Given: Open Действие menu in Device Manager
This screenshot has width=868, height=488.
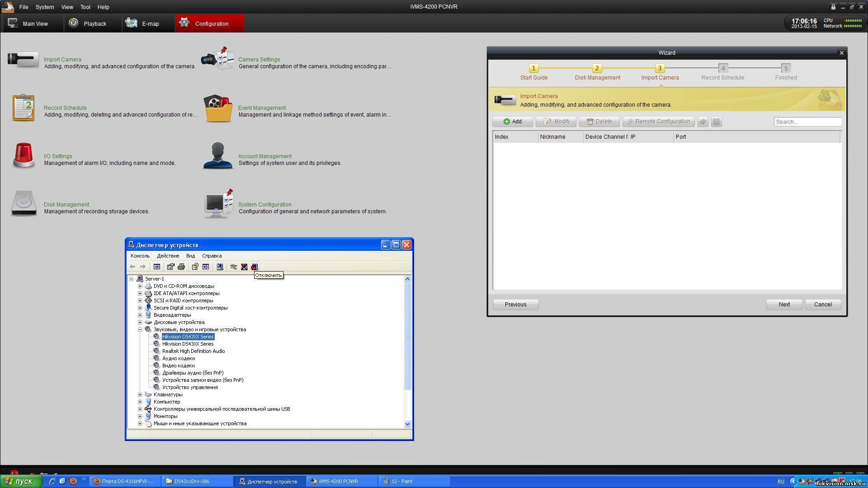Looking at the screenshot, I should click(x=168, y=256).
